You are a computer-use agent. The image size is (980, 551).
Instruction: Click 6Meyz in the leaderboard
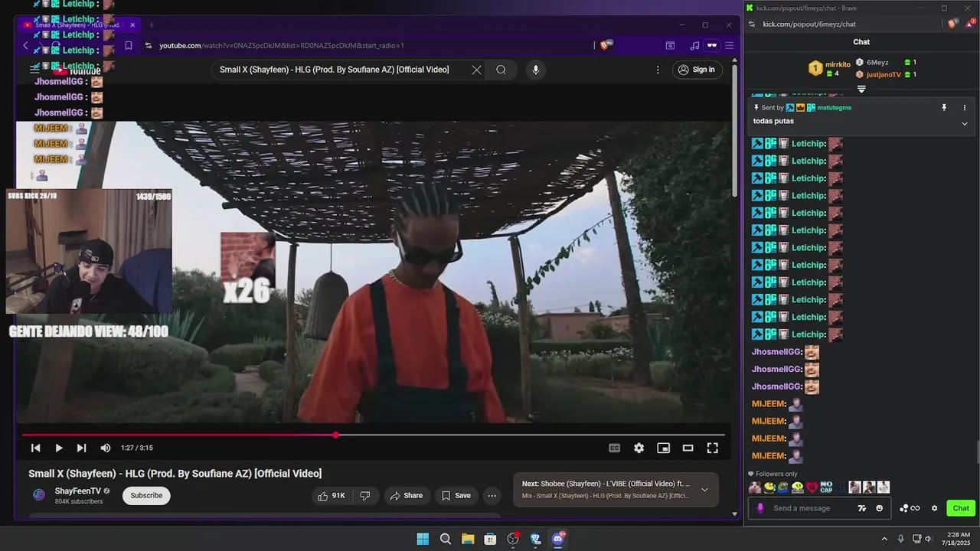click(x=877, y=62)
